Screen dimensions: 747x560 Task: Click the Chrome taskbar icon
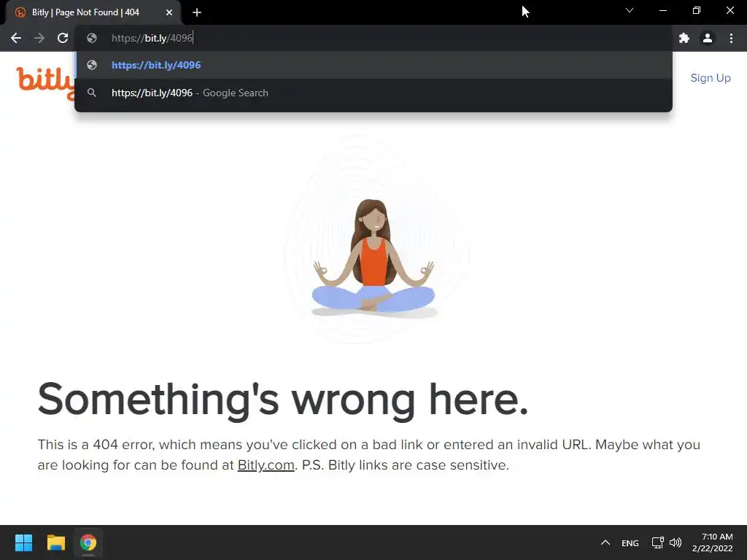coord(88,542)
